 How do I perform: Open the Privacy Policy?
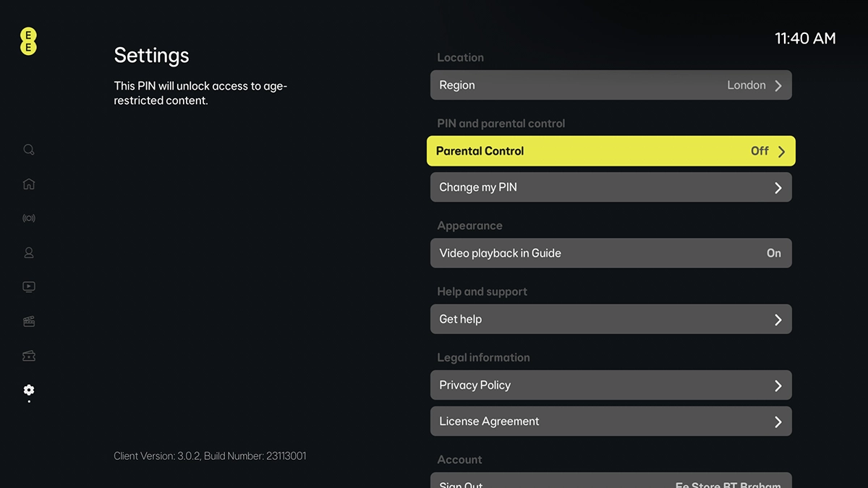pyautogui.click(x=611, y=385)
